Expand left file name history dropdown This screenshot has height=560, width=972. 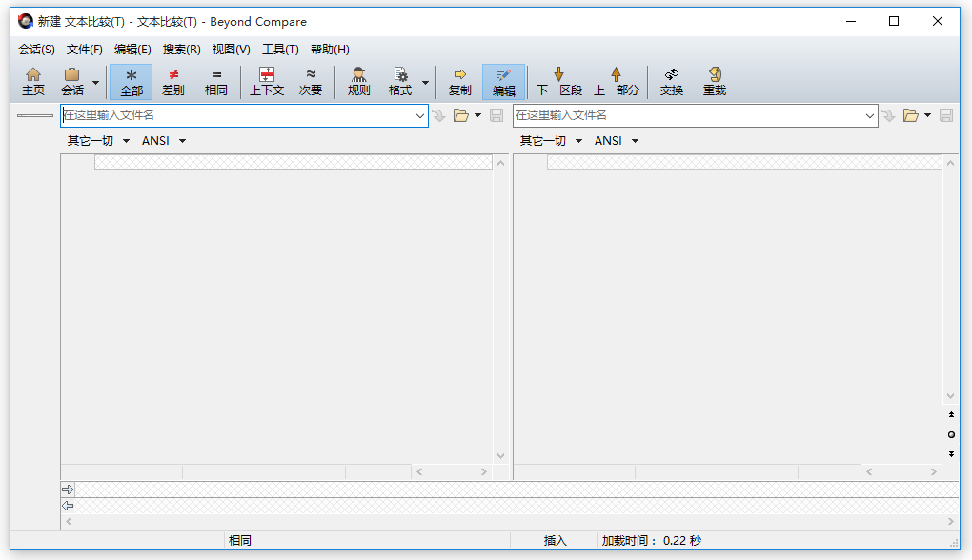(x=419, y=116)
